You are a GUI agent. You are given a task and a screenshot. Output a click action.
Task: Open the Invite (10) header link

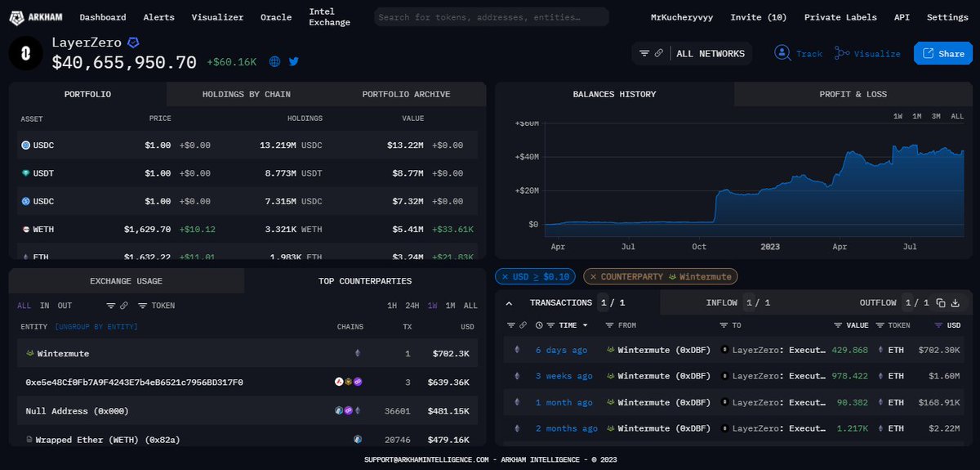pos(759,17)
